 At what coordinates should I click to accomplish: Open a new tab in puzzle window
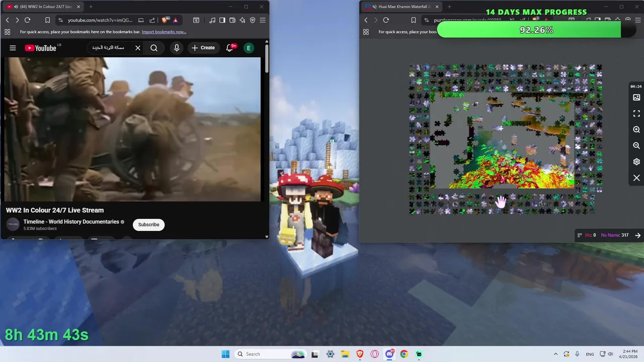(449, 7)
